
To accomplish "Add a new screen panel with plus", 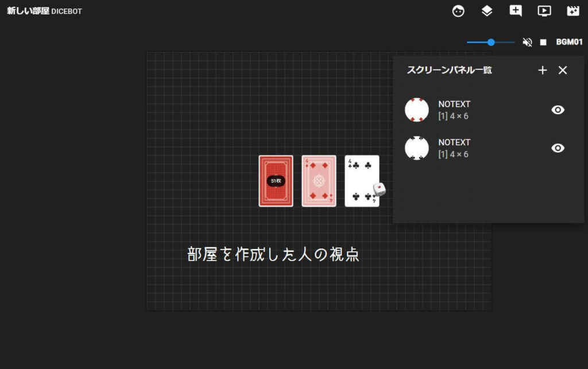I will click(543, 70).
